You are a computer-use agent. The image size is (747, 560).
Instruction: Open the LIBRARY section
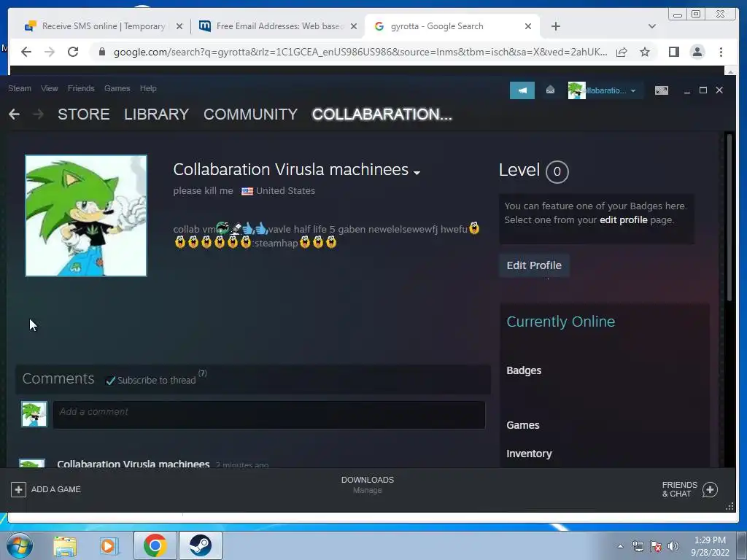[x=156, y=114]
